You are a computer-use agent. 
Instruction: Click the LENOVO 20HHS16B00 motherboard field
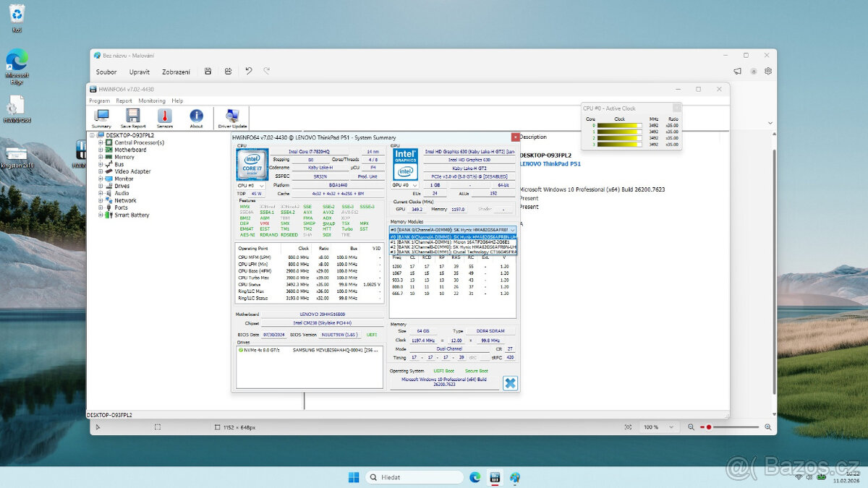coord(321,314)
